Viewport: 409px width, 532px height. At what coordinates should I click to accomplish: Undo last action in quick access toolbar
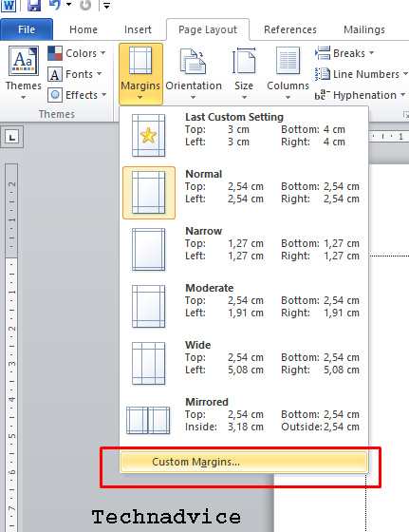(x=55, y=5)
